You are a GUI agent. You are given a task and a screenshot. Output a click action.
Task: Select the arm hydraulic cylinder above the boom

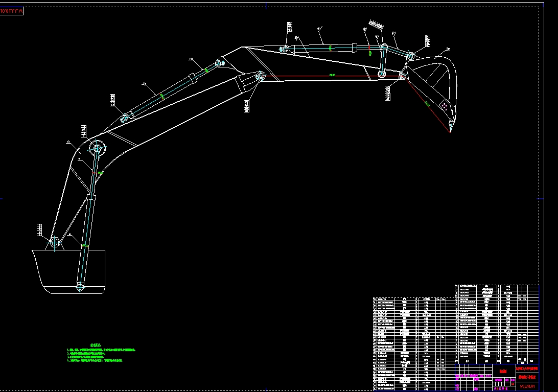(172, 91)
